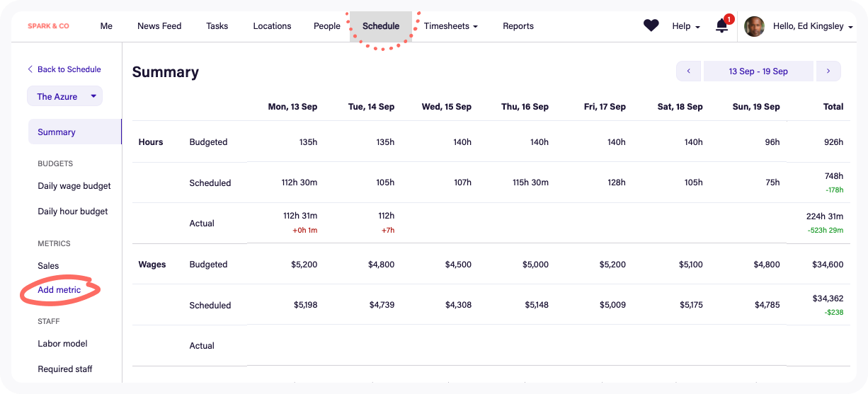The image size is (868, 394).
Task: Click the heart favorites icon
Action: (x=651, y=25)
